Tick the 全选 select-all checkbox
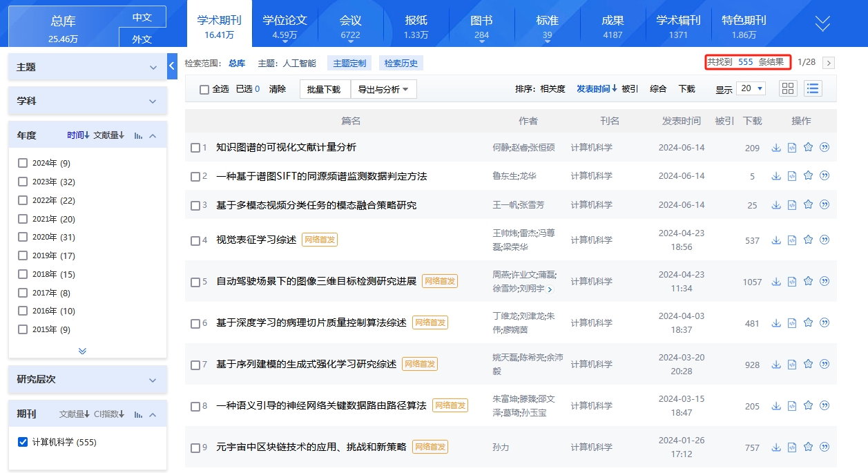This screenshot has width=868, height=473. pyautogui.click(x=204, y=89)
